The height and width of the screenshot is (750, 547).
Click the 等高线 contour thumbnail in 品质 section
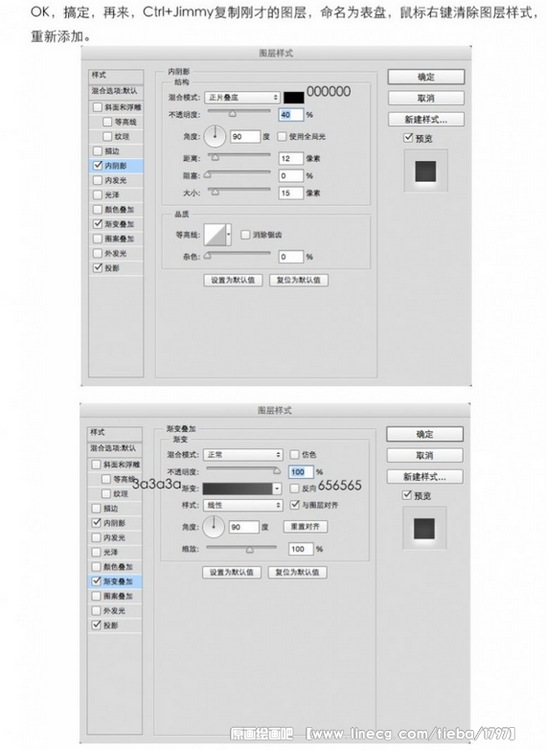click(x=215, y=234)
